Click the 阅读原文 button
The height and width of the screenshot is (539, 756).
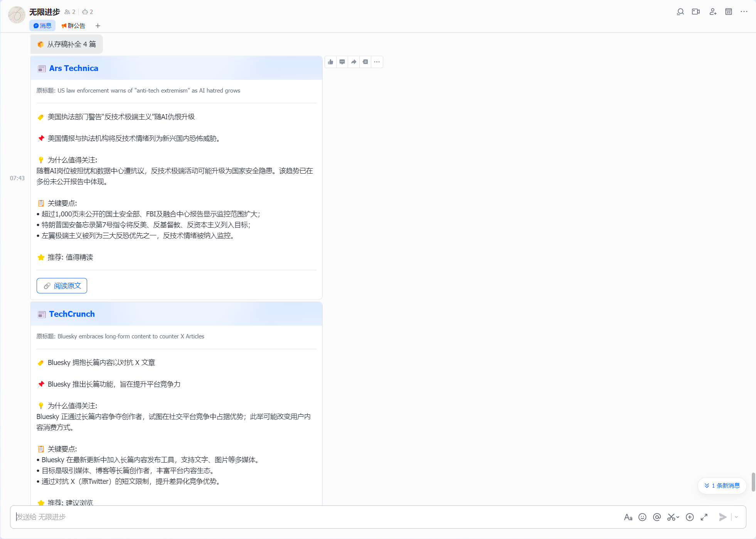point(62,286)
